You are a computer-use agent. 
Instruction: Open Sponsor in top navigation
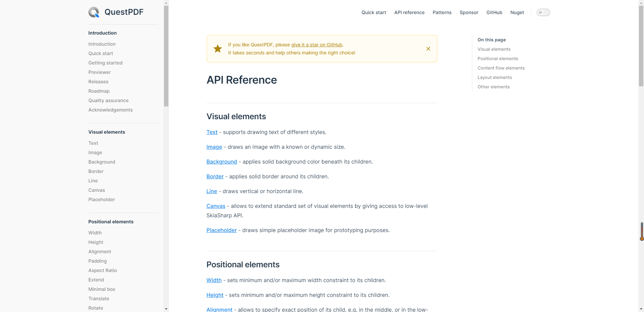(469, 12)
